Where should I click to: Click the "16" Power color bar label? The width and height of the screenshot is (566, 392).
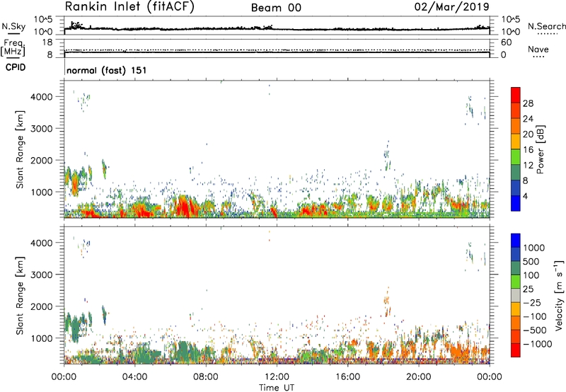point(528,150)
